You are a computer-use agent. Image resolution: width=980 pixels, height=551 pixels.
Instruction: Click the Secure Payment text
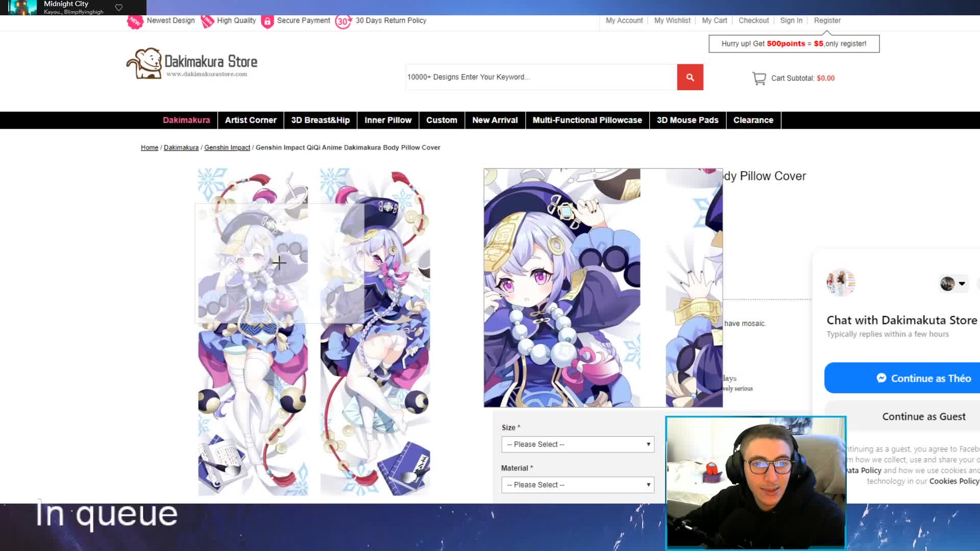(x=304, y=20)
